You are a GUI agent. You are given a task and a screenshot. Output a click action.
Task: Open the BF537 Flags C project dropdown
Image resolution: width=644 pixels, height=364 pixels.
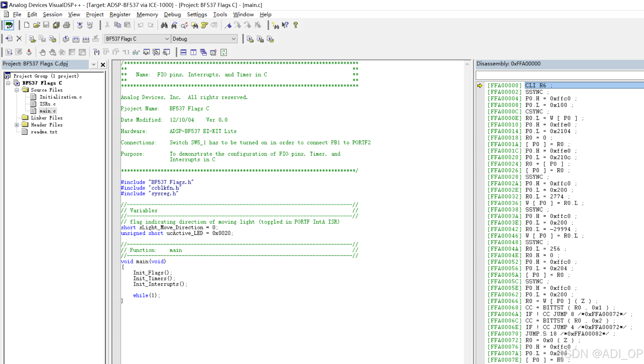click(167, 39)
